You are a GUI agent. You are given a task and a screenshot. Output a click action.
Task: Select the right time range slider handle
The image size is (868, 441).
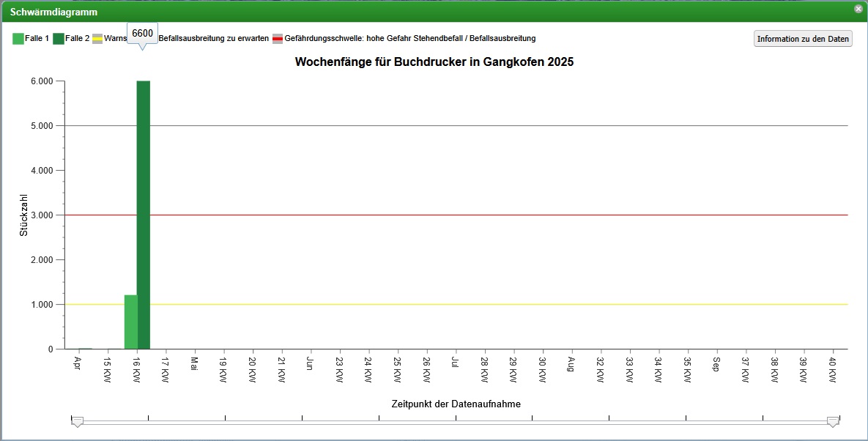pos(833,421)
